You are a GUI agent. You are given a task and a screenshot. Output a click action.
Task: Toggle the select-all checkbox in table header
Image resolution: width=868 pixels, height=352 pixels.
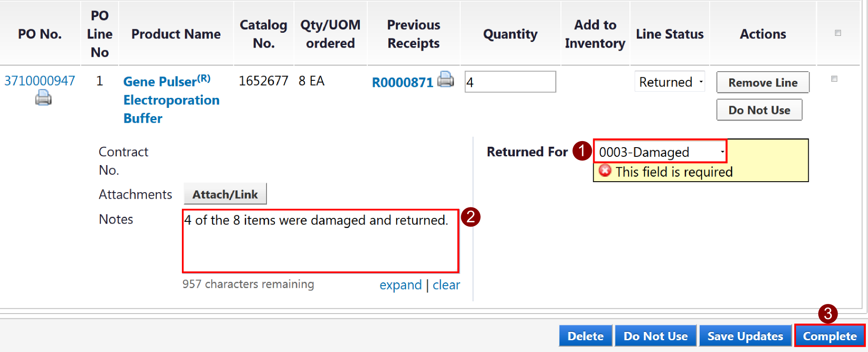pos(837,33)
